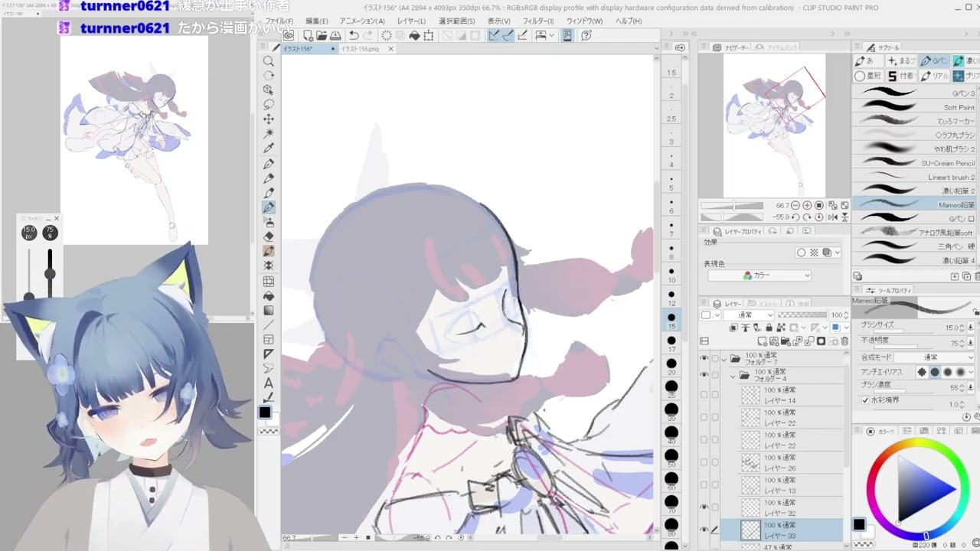Click the Scale/Rotate transform icon
Viewport: 980px width, 551px height.
pyautogui.click(x=429, y=35)
